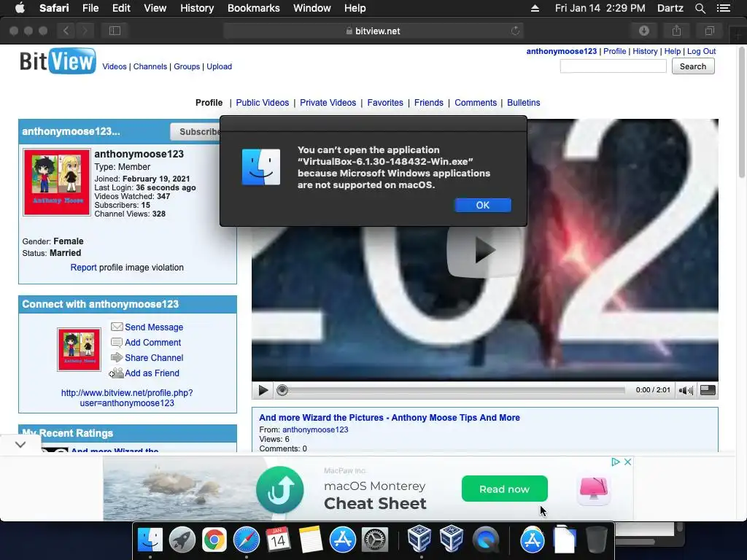Click the Search button
747x560 pixels.
tap(693, 66)
